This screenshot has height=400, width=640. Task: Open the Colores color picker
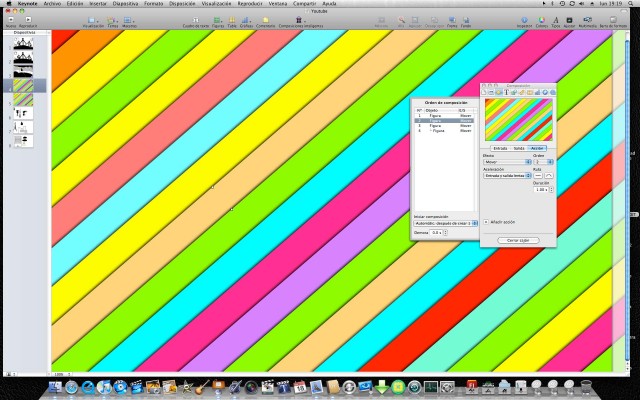[x=542, y=20]
